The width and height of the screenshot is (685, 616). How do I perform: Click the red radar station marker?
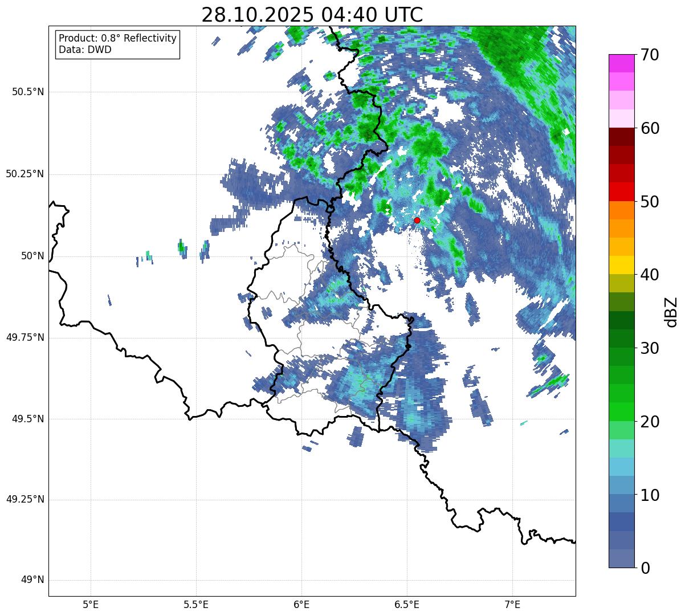[x=417, y=220]
